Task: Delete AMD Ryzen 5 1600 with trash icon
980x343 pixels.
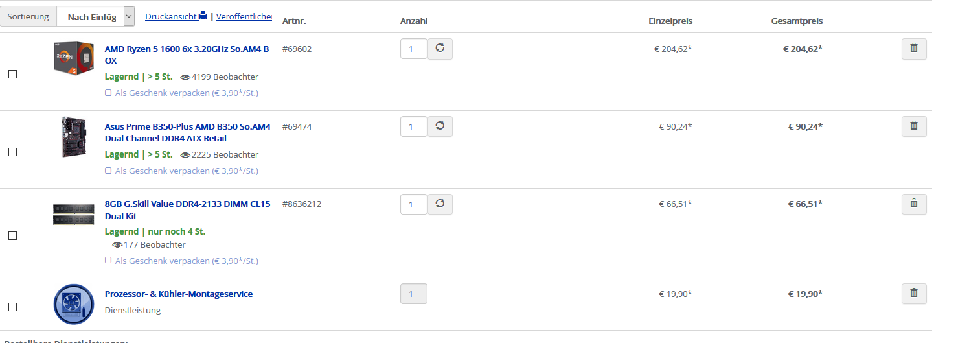Action: tap(914, 49)
